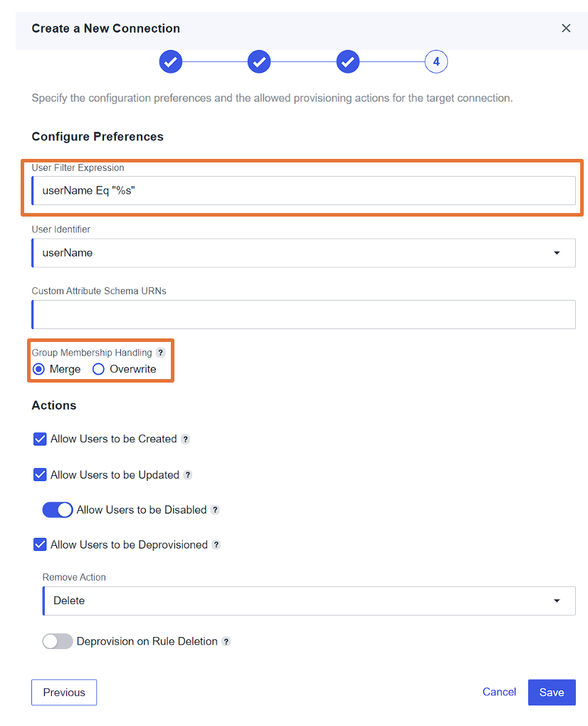Screen dimensions: 588x726
Task: Open the Group Membership Handling help tooltip
Action: 160,352
